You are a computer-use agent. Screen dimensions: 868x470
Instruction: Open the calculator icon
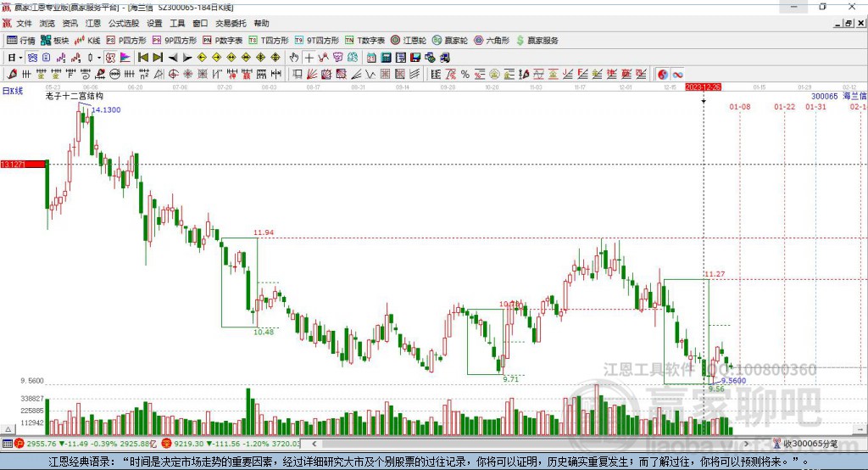tap(387, 58)
